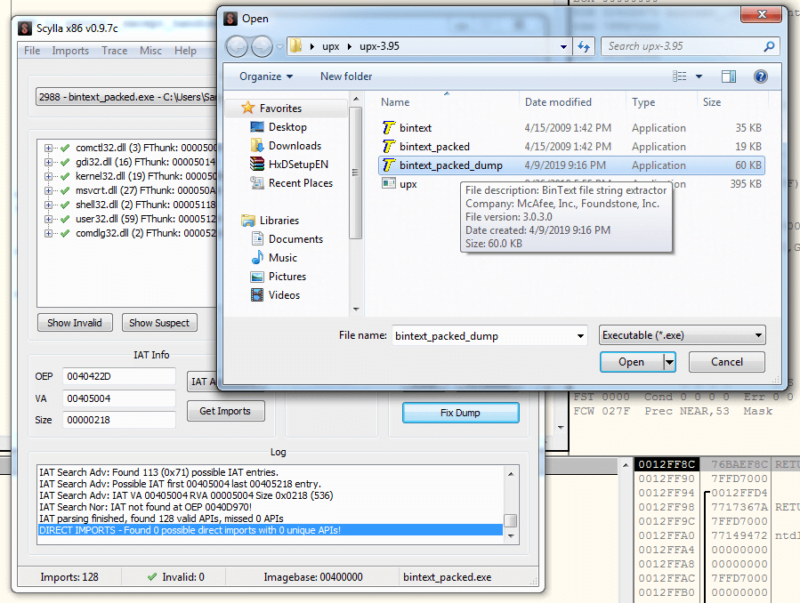The height and width of the screenshot is (603, 800).
Task: Select the Pictures library
Action: [288, 276]
